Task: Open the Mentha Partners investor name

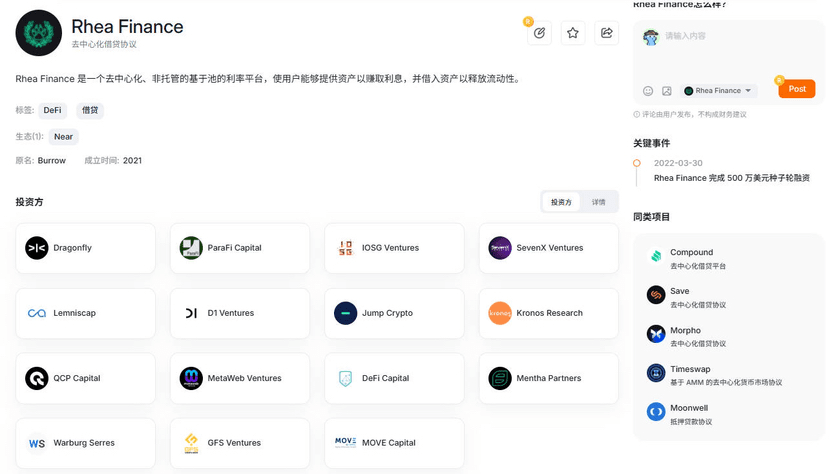Action: (549, 378)
